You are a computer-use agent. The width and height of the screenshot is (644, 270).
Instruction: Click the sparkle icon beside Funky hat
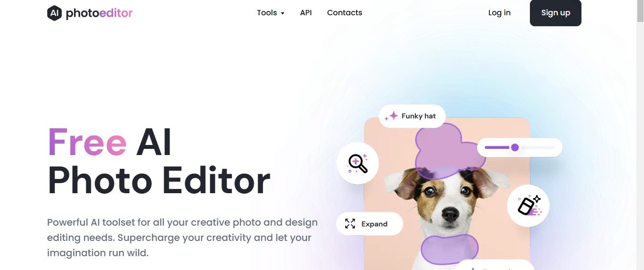pyautogui.click(x=391, y=116)
